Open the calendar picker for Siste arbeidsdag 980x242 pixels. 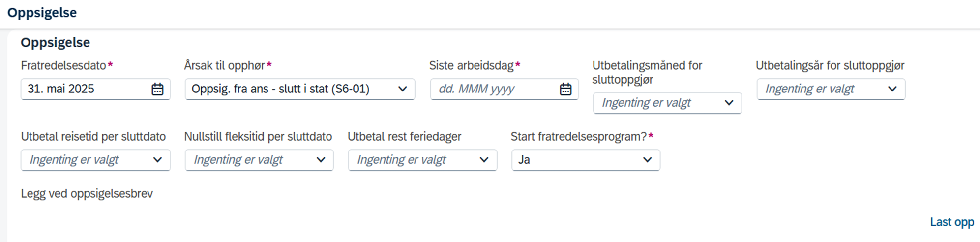[565, 89]
